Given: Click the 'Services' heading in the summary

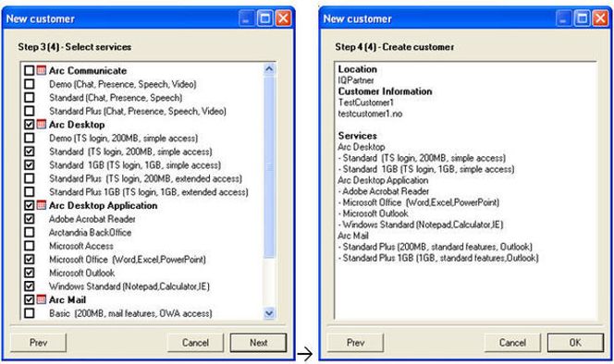Looking at the screenshot, I should [358, 136].
